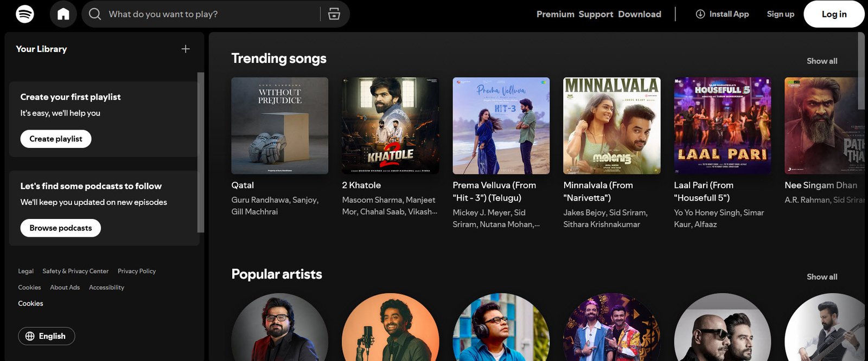The image size is (868, 361).
Task: Click Trending songs heading
Action: pyautogui.click(x=279, y=59)
